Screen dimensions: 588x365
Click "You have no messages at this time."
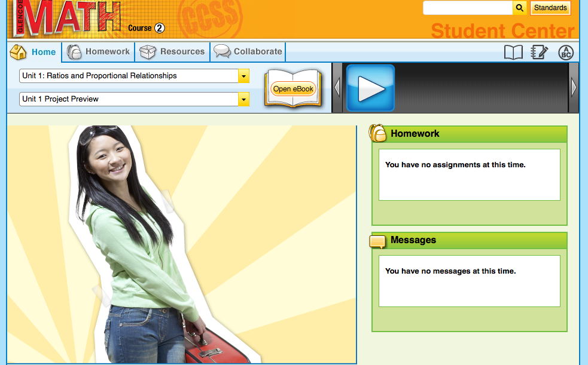(x=450, y=271)
